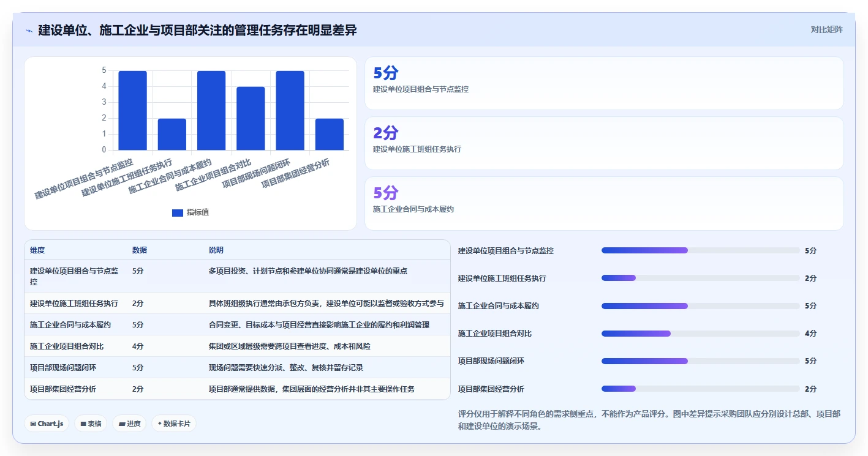Select the 进度 chip label

click(x=134, y=424)
